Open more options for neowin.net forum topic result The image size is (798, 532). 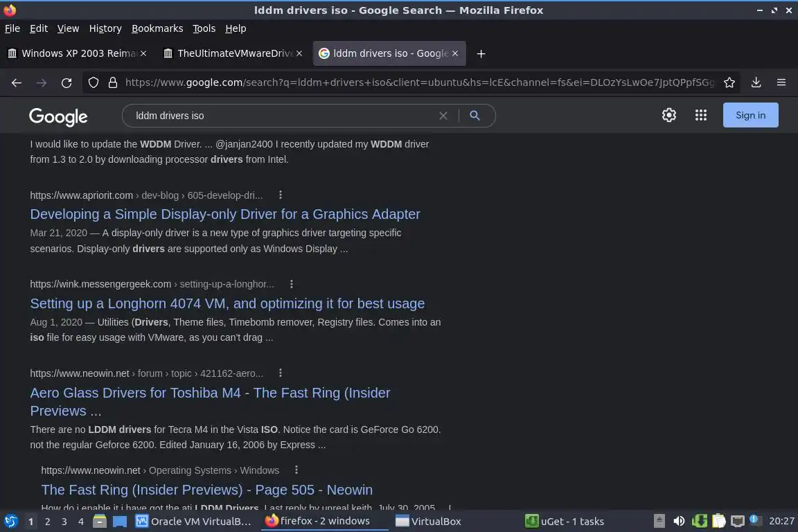[281, 373]
